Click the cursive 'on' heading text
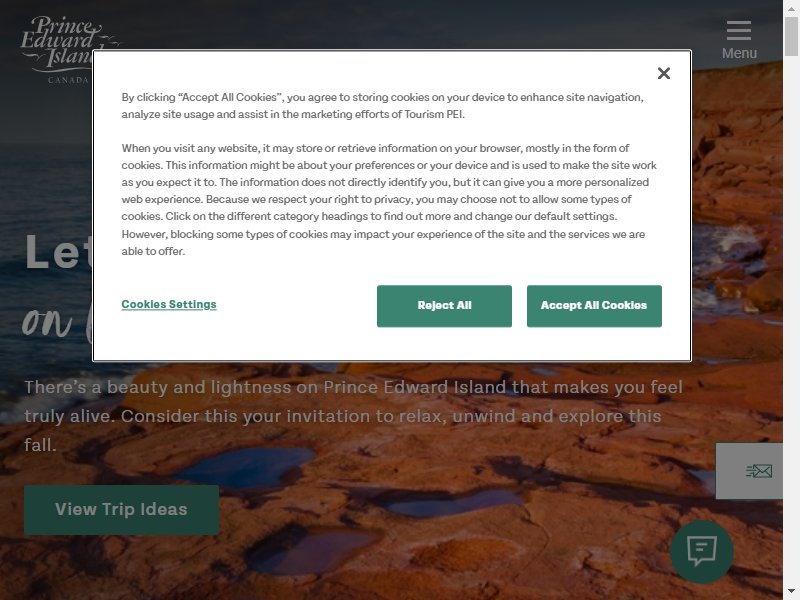 point(47,322)
